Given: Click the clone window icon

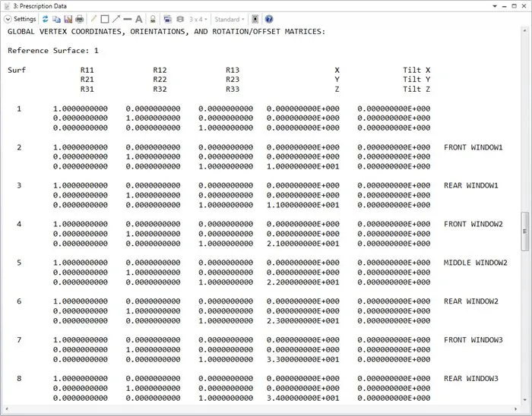Looking at the screenshot, I should [x=167, y=19].
